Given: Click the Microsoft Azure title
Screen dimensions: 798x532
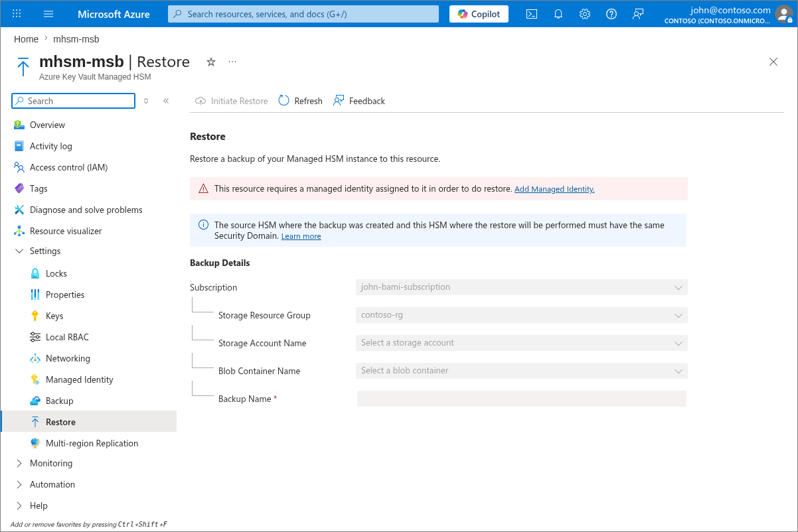Looking at the screenshot, I should pyautogui.click(x=114, y=14).
